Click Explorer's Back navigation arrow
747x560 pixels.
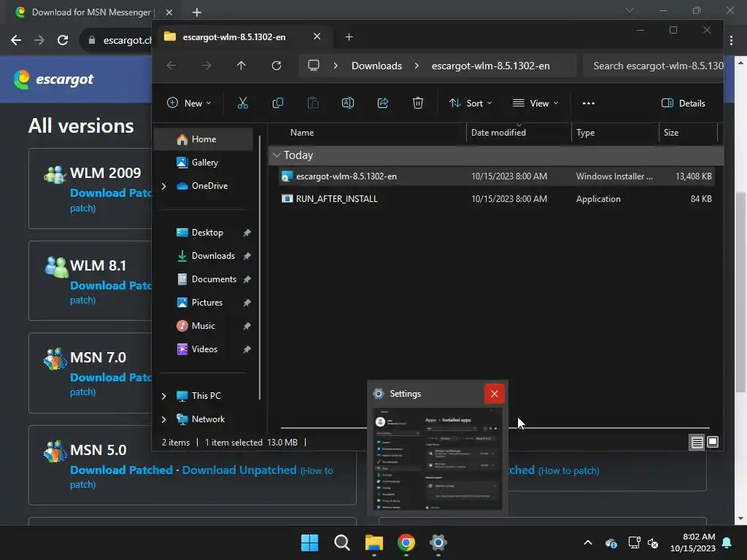pos(171,66)
